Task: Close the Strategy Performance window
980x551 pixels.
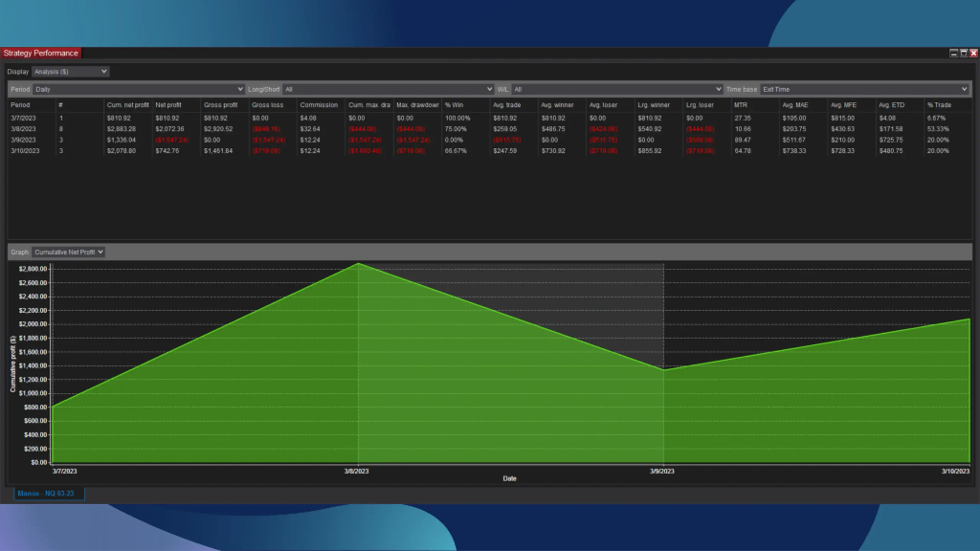Action: click(x=973, y=53)
